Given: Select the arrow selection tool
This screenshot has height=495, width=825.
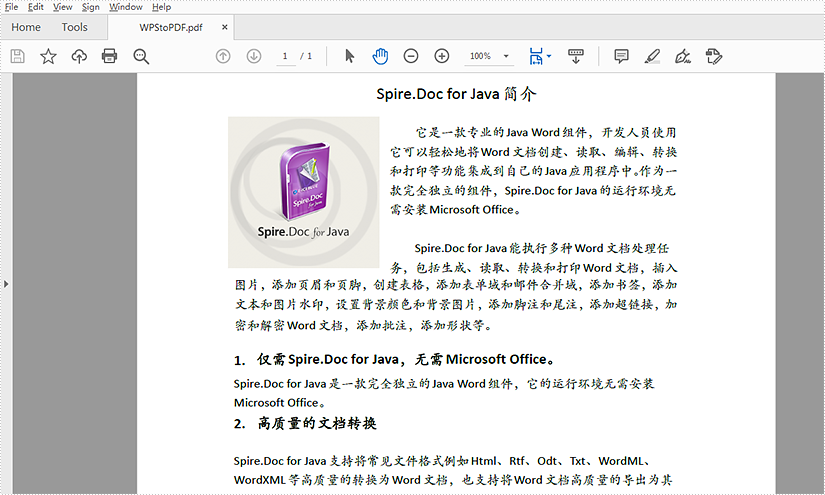Looking at the screenshot, I should 349,56.
